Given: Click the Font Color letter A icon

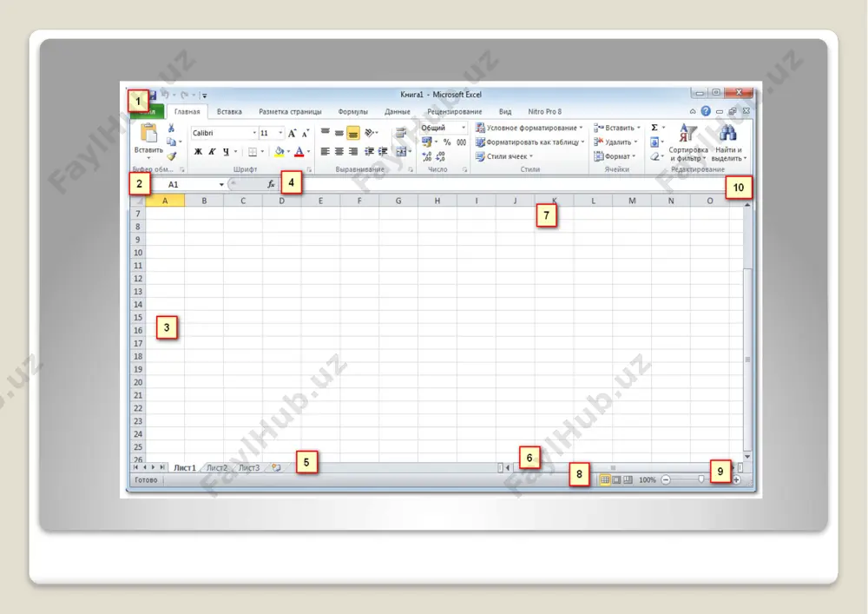Looking at the screenshot, I should (299, 151).
